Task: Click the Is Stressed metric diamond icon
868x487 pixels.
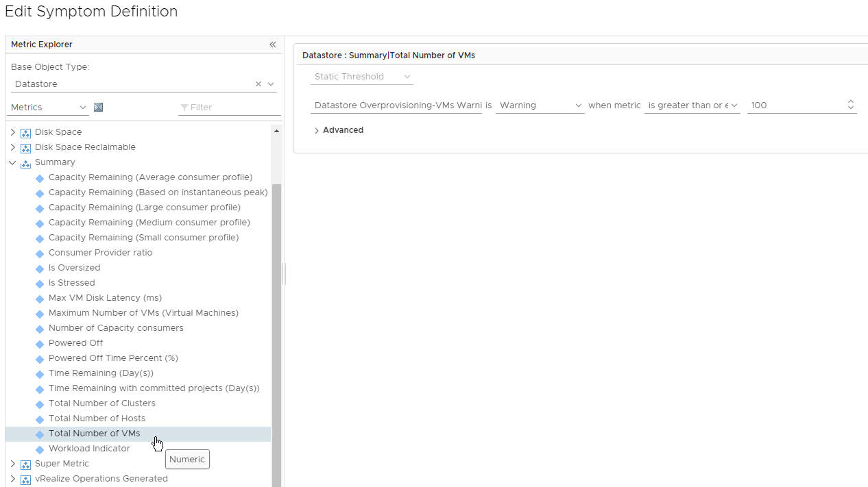Action: click(x=40, y=284)
